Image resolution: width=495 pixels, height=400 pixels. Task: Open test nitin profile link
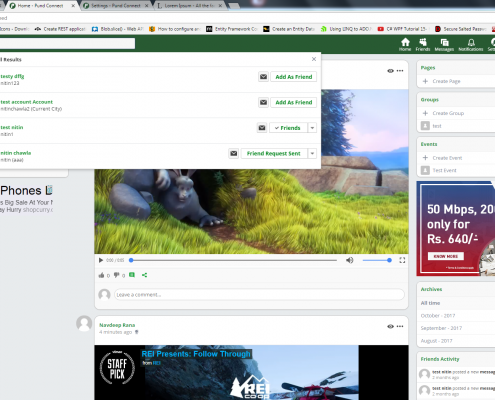click(12, 127)
